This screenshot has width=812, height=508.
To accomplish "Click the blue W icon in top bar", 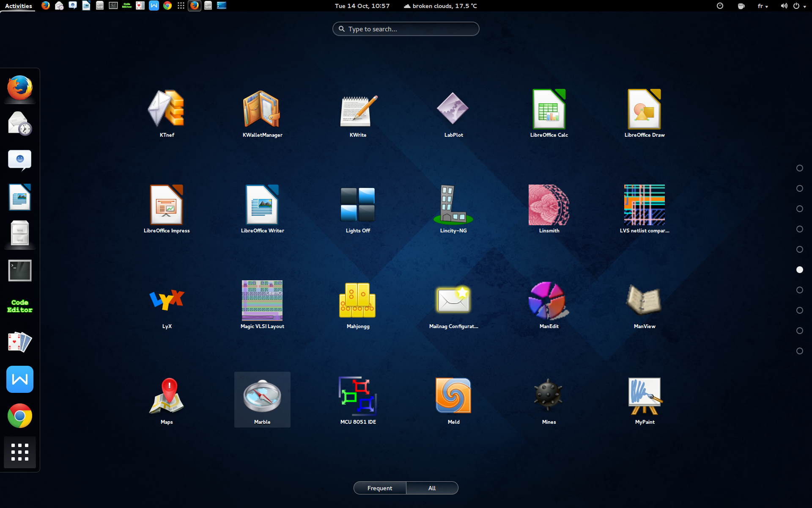I will click(x=154, y=6).
